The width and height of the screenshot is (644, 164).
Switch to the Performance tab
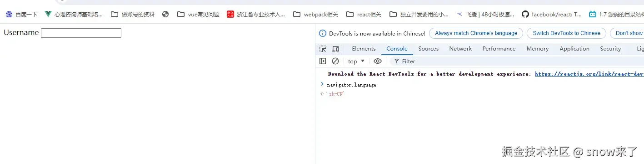499,49
